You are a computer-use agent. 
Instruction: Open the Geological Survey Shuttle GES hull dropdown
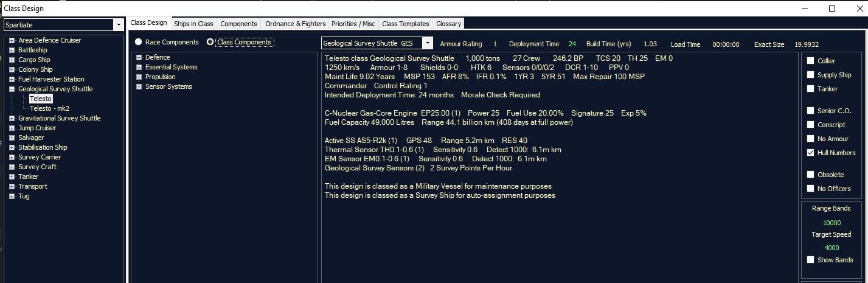tap(428, 43)
